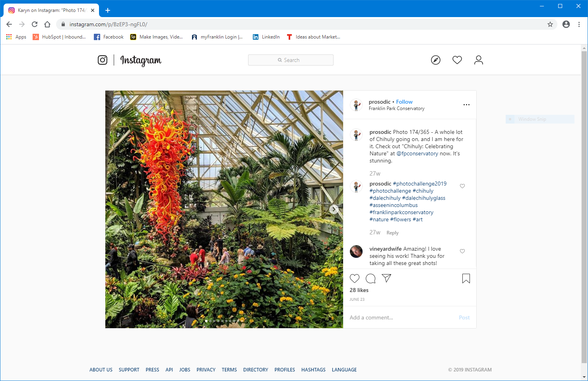Open the Language selector in footer
This screenshot has height=381, width=588.
click(x=344, y=370)
